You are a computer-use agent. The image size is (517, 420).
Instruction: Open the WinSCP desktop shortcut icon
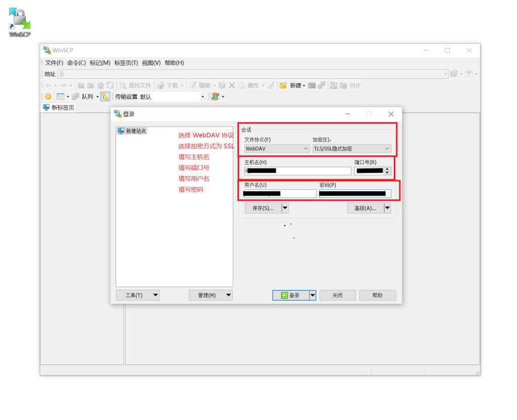tap(20, 22)
